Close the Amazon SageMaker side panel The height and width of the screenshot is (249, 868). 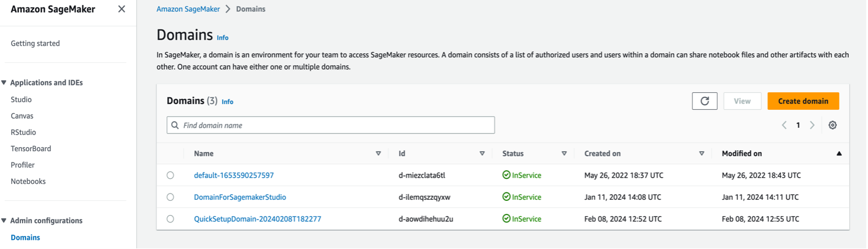tap(121, 9)
